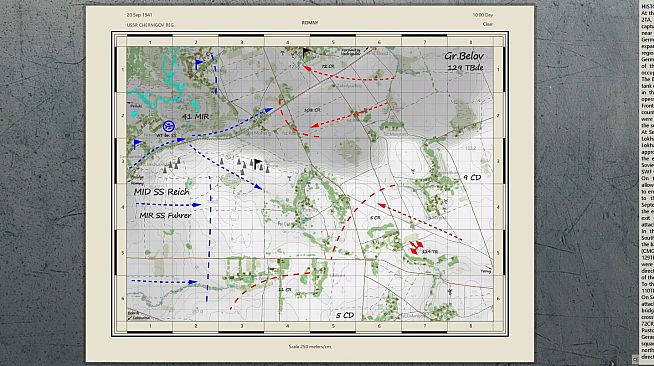The image size is (654, 366).
Task: Click the 6 CR label
Action: 375,218
